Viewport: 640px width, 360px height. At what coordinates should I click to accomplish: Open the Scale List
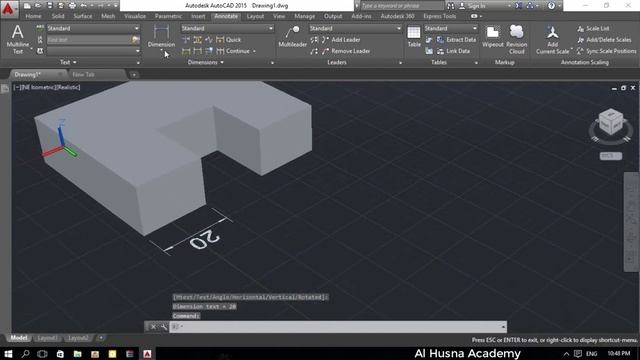coord(593,29)
